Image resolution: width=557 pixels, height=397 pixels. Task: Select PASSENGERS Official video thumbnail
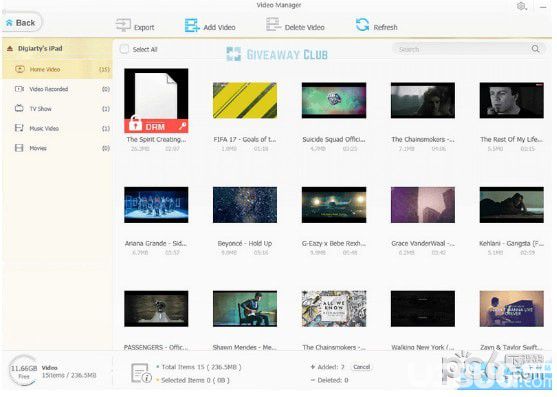(x=156, y=309)
